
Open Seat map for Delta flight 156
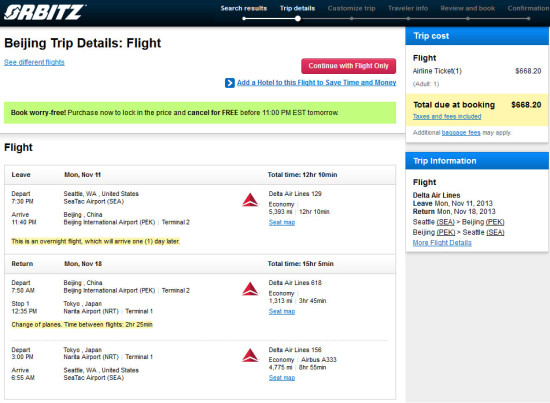282,378
